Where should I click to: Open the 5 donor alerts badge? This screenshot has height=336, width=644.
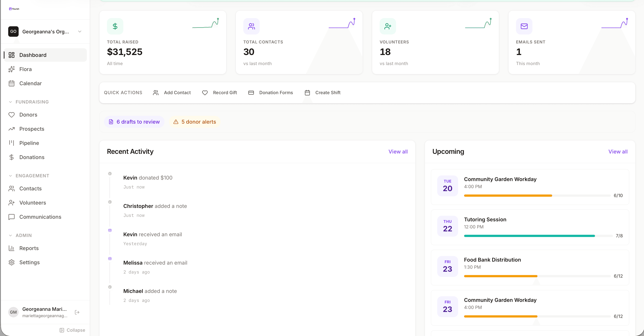[x=194, y=122]
